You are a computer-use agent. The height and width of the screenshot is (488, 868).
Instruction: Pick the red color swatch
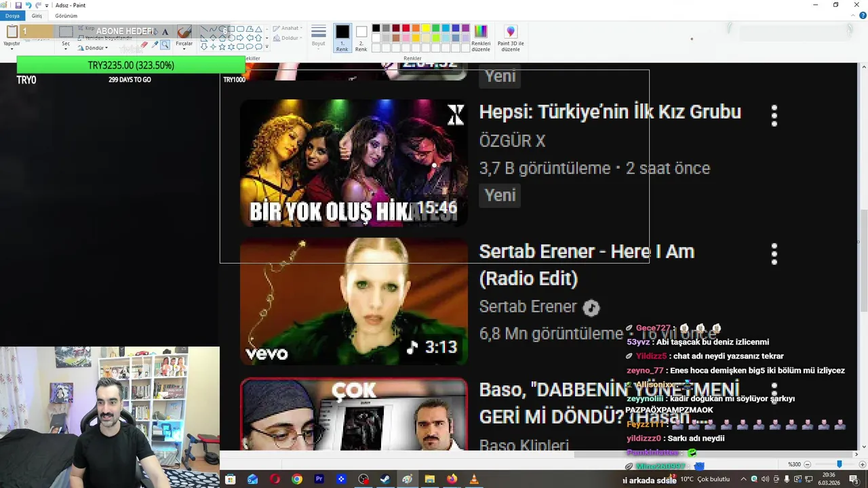(x=406, y=28)
